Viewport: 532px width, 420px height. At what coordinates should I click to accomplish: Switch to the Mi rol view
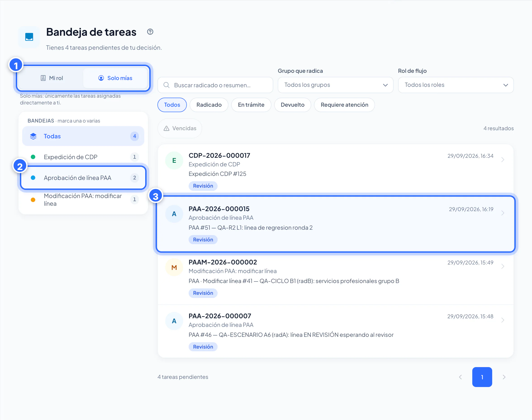pyautogui.click(x=52, y=78)
